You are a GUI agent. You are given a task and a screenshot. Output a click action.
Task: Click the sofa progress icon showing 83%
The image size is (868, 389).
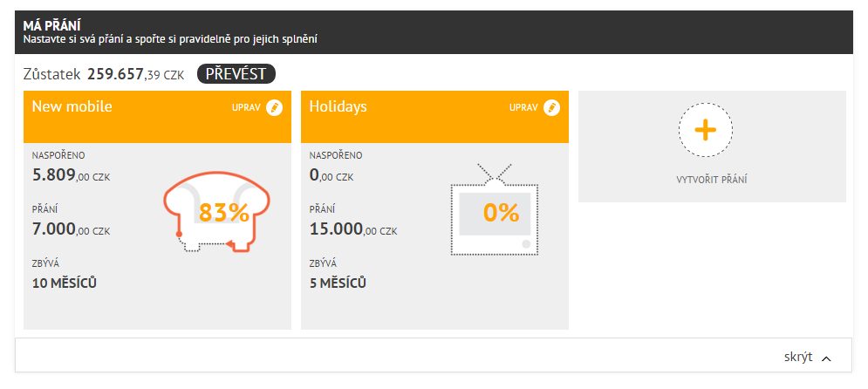[x=216, y=210]
